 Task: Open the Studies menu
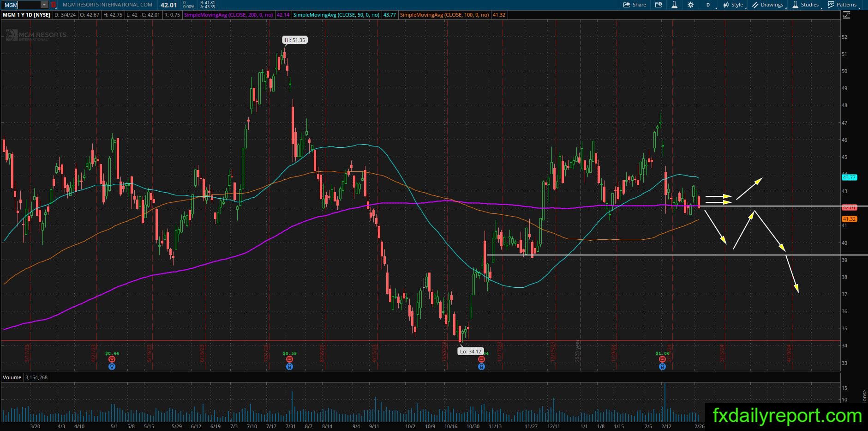(x=806, y=5)
